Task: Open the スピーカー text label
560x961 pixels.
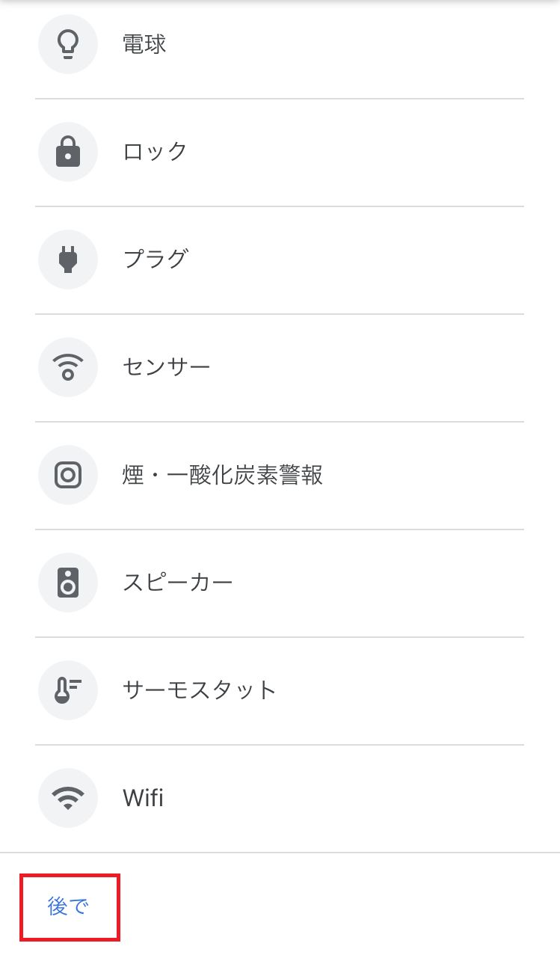Action: click(x=177, y=583)
